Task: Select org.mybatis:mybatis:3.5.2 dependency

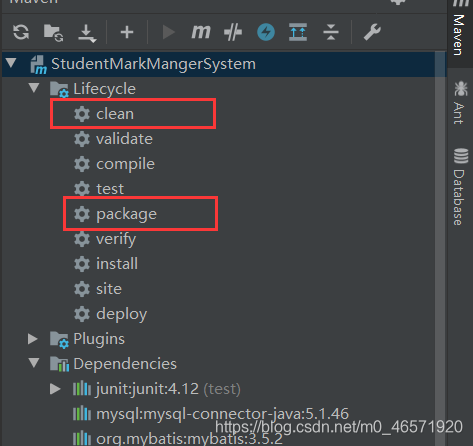Action: click(x=189, y=439)
